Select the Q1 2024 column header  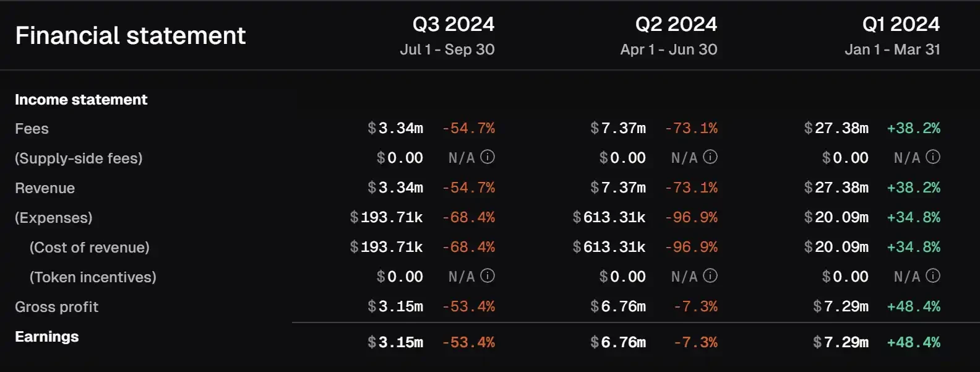901,24
